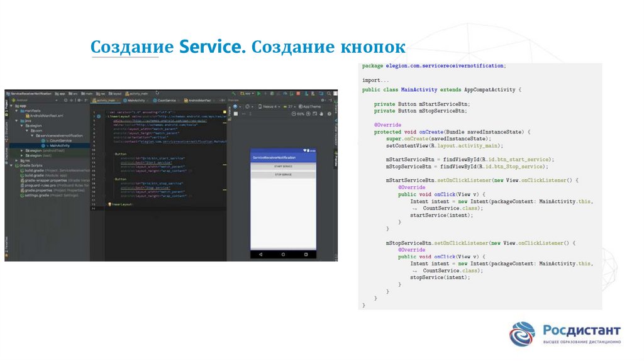Collapse the servicereceivernotification package

point(33,135)
